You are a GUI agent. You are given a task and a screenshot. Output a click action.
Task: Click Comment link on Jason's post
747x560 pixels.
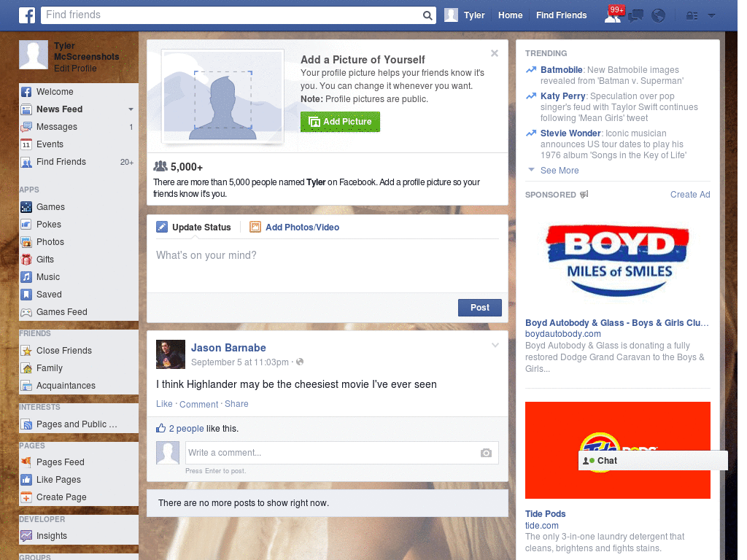198,404
